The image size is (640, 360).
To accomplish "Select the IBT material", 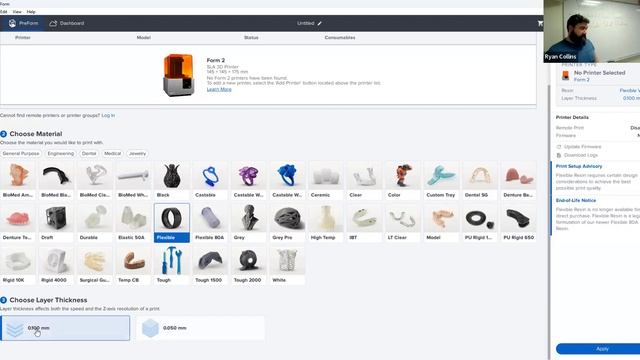I will pyautogui.click(x=364, y=222).
